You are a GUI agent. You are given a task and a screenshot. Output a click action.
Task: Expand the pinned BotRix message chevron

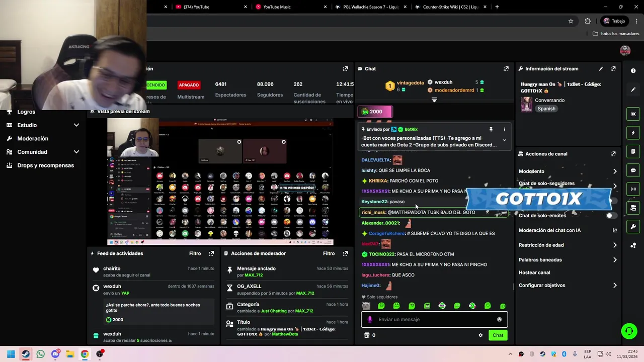tap(504, 140)
